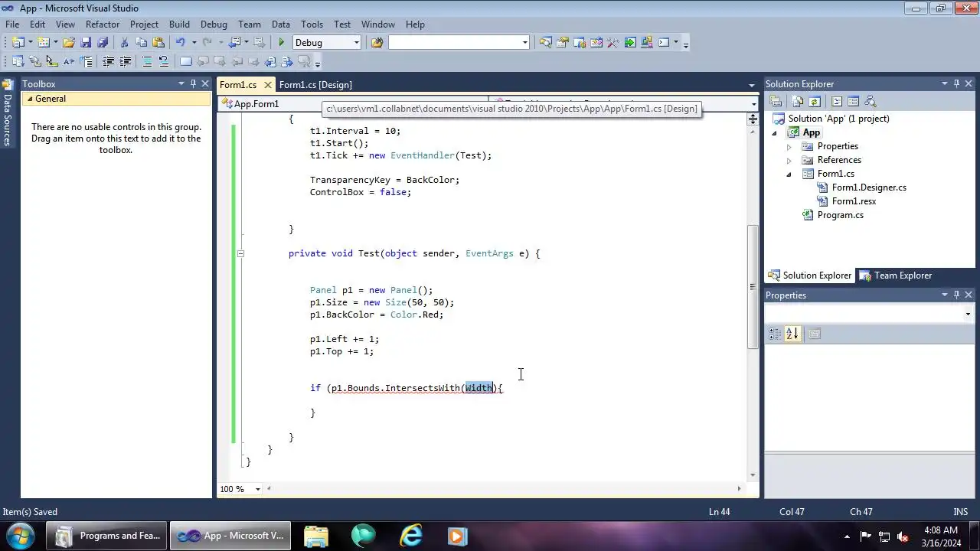
Task: Open the Windows Start menu orb
Action: click(x=20, y=536)
